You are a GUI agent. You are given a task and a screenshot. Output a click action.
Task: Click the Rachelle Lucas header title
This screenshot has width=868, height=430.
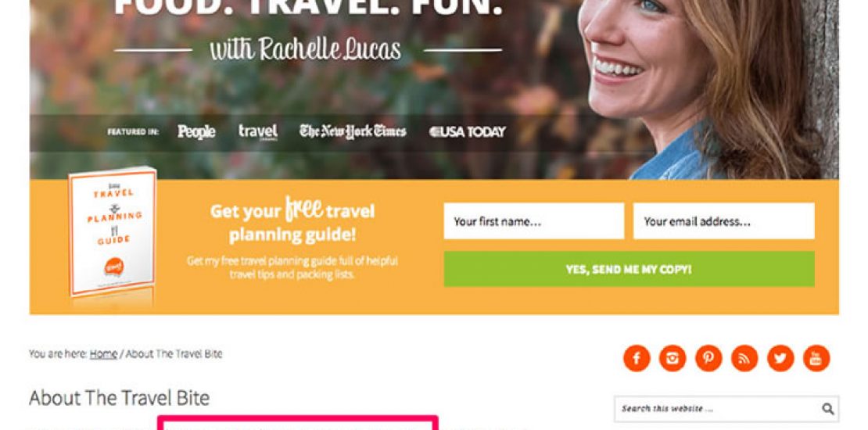coord(306,49)
